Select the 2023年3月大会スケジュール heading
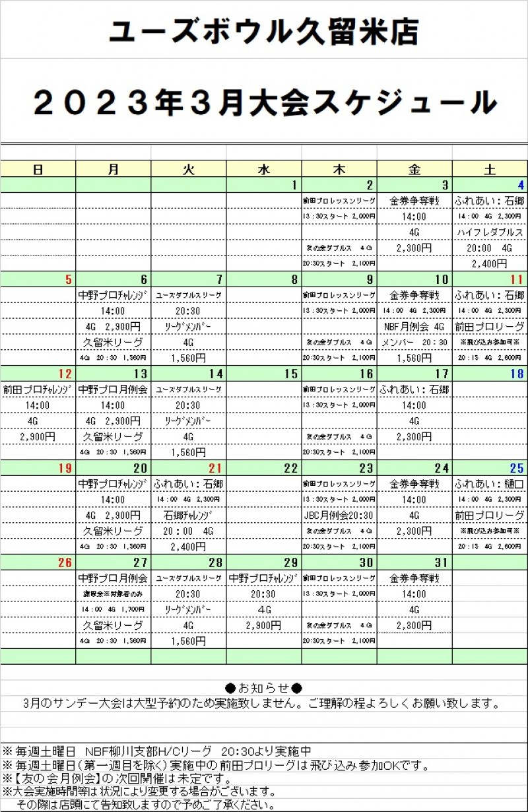Image resolution: width=528 pixels, height=812 pixels. pyautogui.click(x=263, y=102)
